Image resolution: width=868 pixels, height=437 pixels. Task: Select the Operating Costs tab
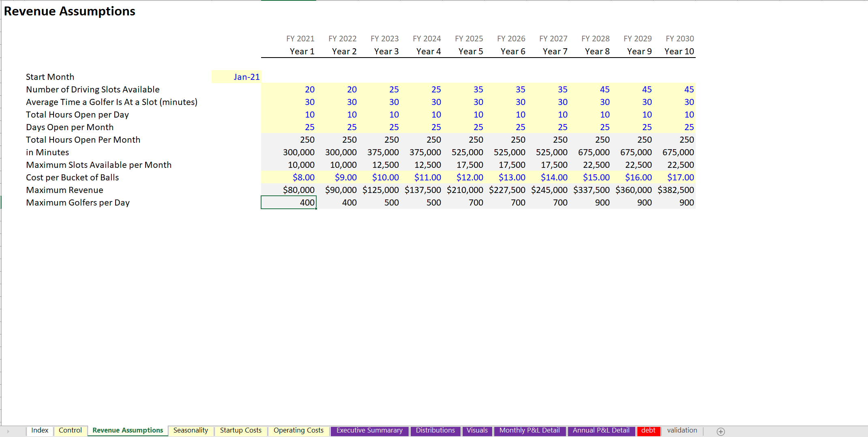(298, 431)
